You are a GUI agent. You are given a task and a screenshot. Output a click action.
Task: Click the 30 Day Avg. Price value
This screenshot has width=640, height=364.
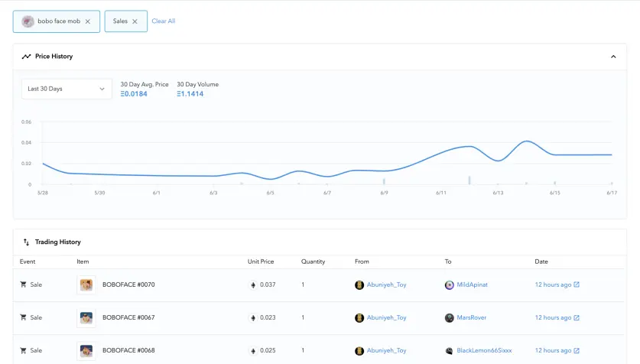point(134,94)
